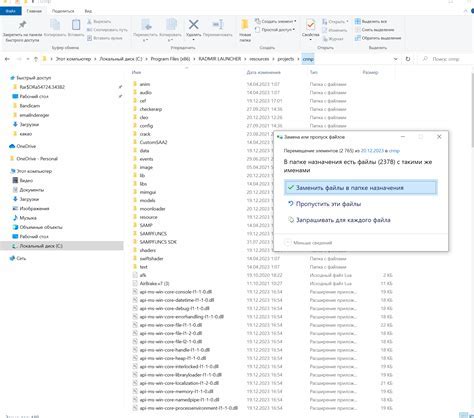The height and width of the screenshot is (418, 474).
Task: Switch to the Share ribbon tab
Action: 63,11
